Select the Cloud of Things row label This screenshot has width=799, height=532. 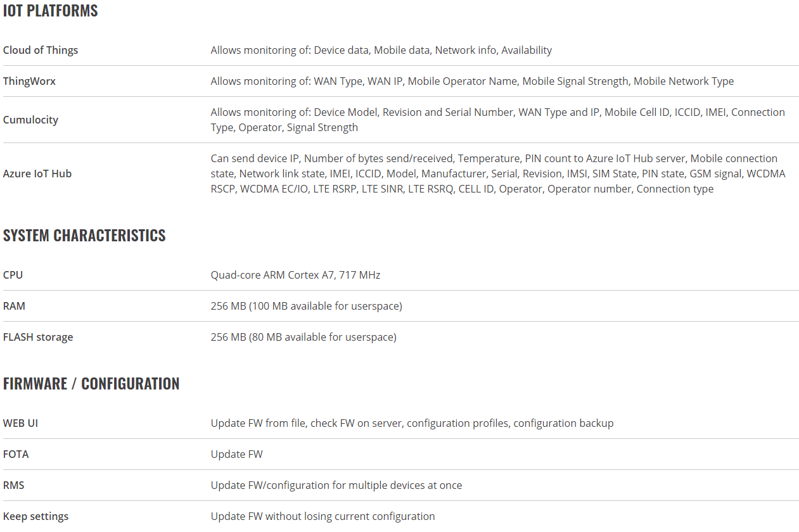pos(41,50)
